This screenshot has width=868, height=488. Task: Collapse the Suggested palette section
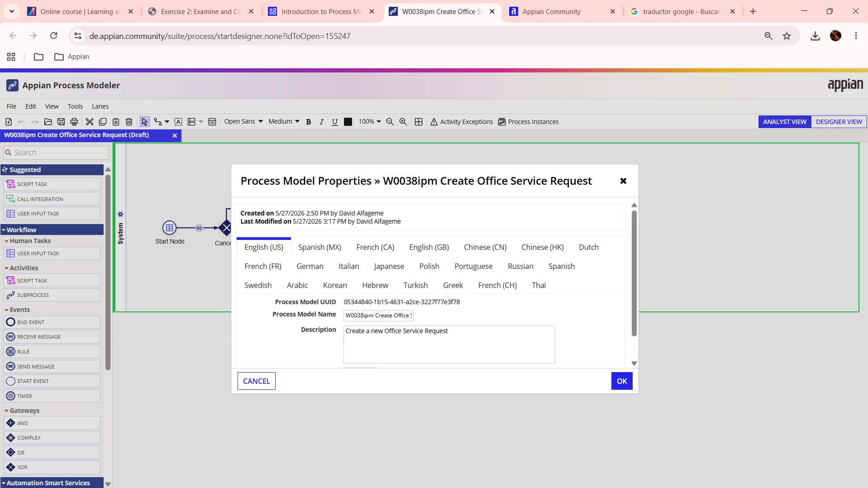pyautogui.click(x=52, y=170)
